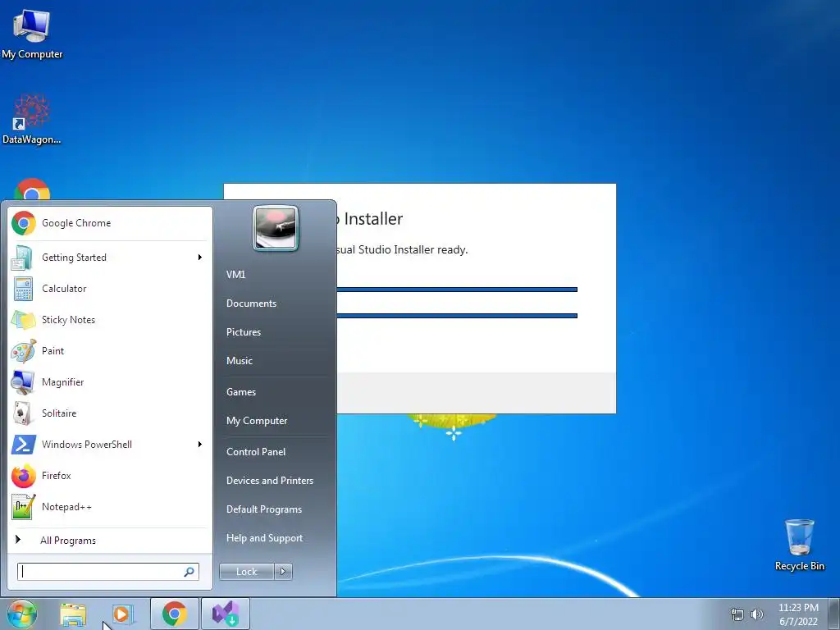Select the Recycle Bin desktop icon
This screenshot has width=840, height=630.
tap(799, 546)
